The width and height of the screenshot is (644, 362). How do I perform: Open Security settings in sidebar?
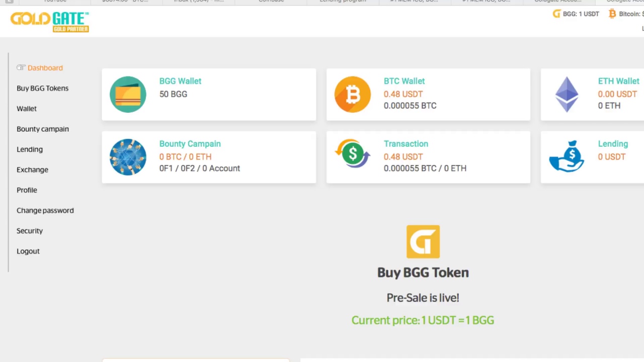[x=30, y=231]
